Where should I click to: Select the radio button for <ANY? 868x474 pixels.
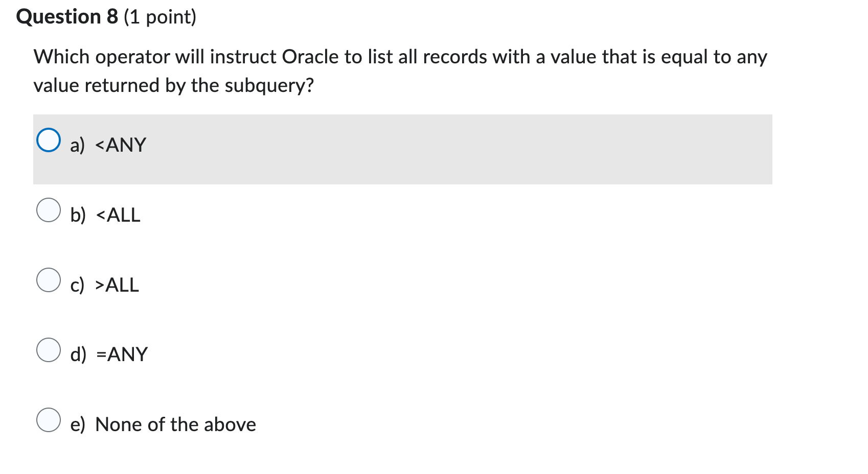pos(49,140)
